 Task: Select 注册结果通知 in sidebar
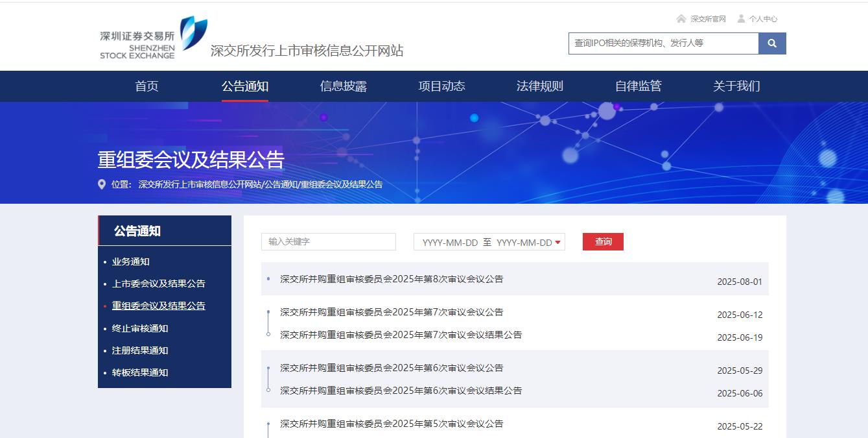pos(140,350)
